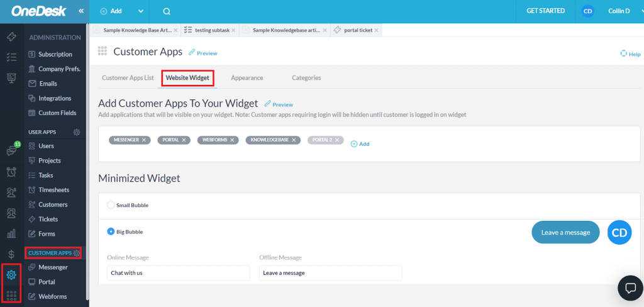Switch to Categories tab
Viewport: 644px width, 307px height.
click(306, 77)
